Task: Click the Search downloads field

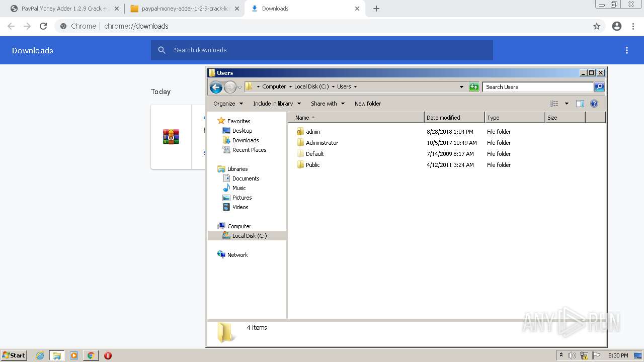Action: (x=322, y=50)
